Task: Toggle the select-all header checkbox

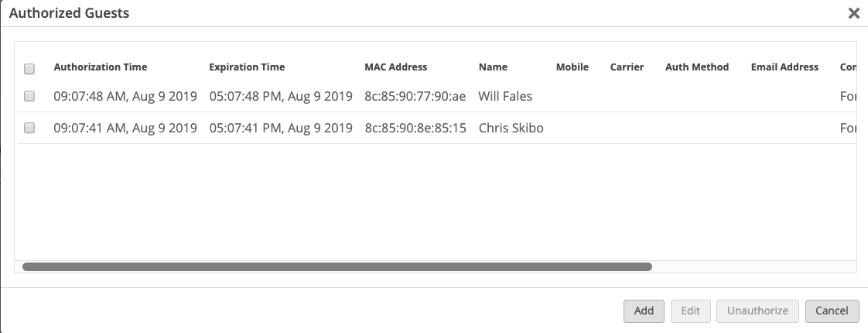Action: pos(29,68)
